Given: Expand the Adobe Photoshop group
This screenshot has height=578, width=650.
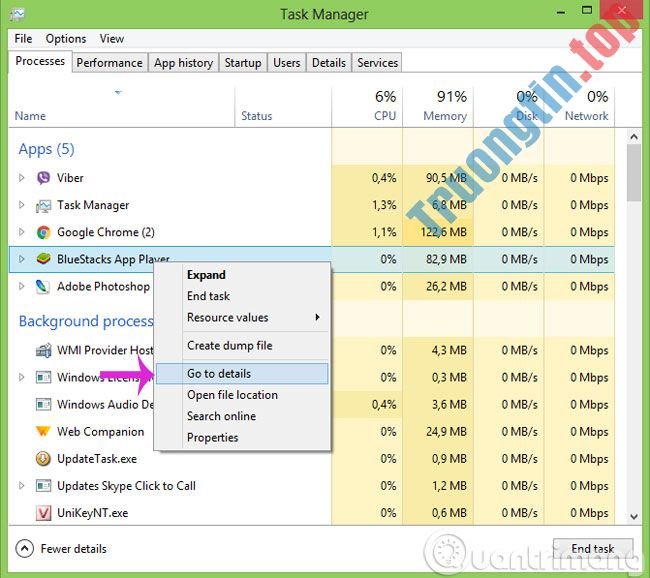Looking at the screenshot, I should coord(22,286).
